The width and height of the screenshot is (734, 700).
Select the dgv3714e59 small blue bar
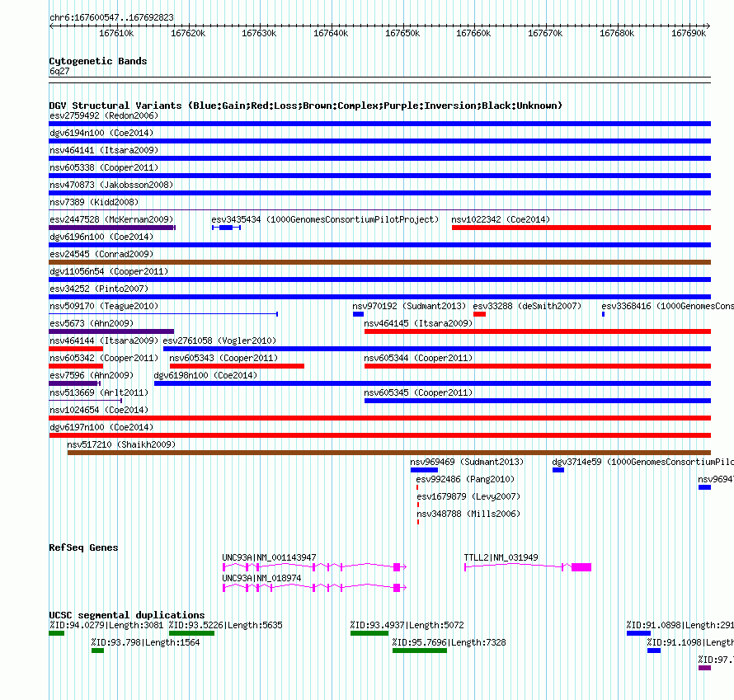click(558, 470)
